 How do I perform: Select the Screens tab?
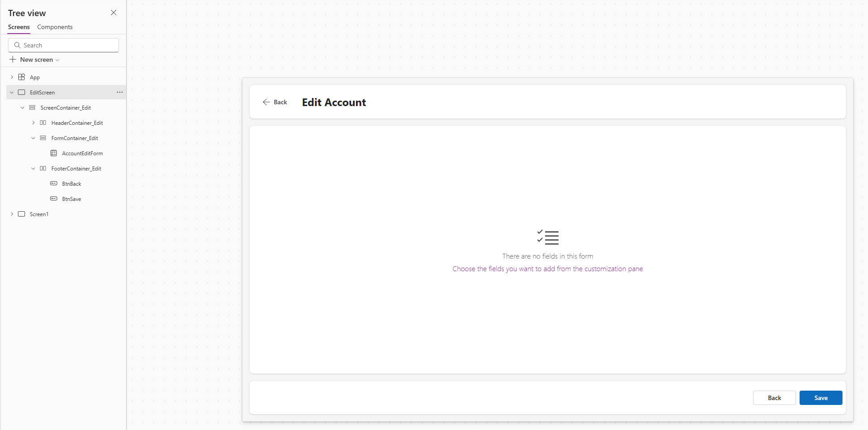click(19, 27)
